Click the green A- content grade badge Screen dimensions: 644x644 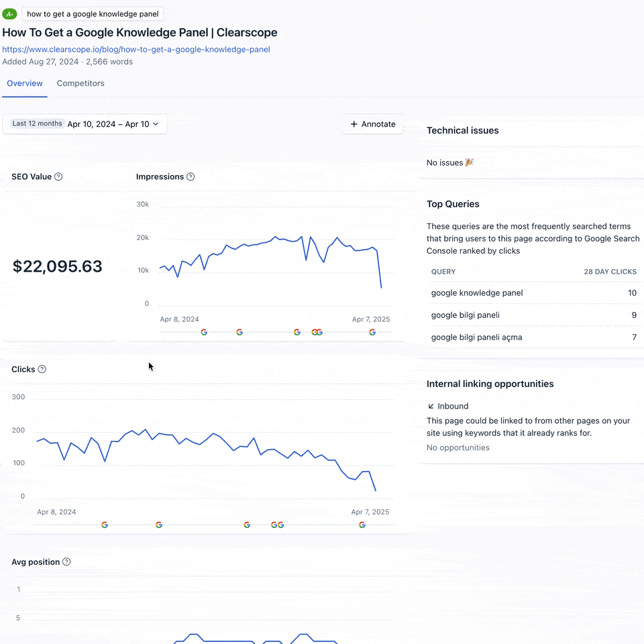9,14
